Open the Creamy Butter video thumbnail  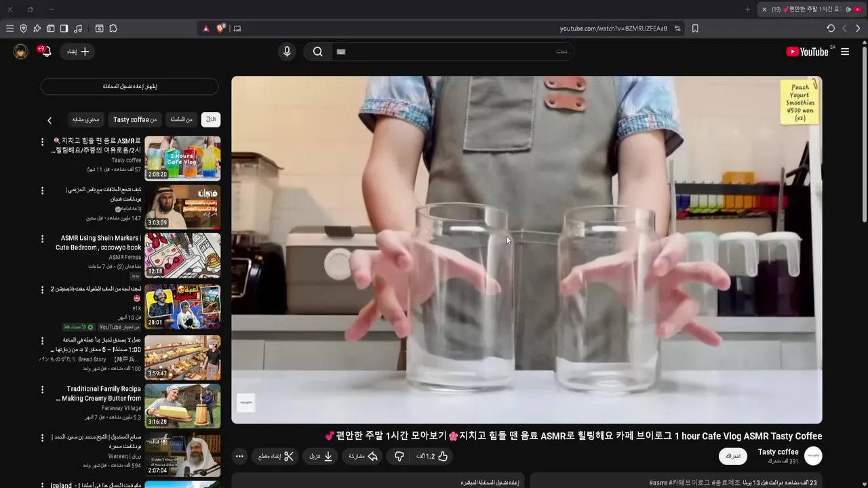[182, 406]
